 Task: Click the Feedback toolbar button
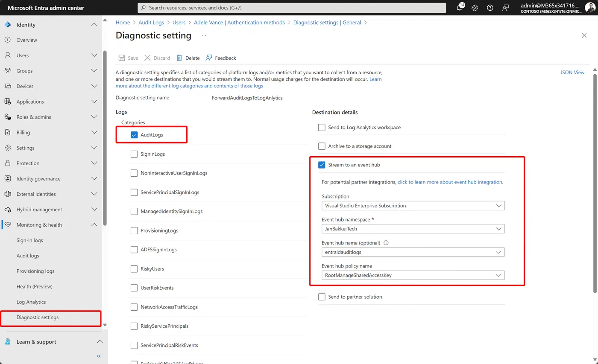(221, 58)
